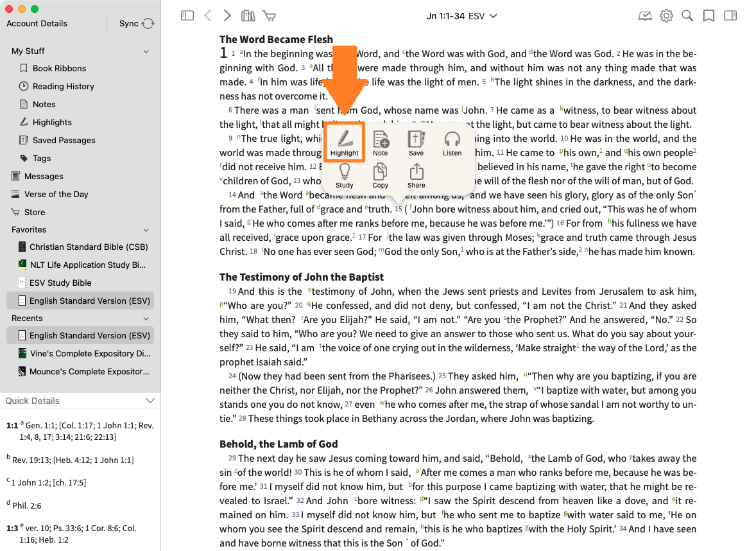Open the store cart toolbar icon
The height and width of the screenshot is (551, 756).
[x=269, y=16]
